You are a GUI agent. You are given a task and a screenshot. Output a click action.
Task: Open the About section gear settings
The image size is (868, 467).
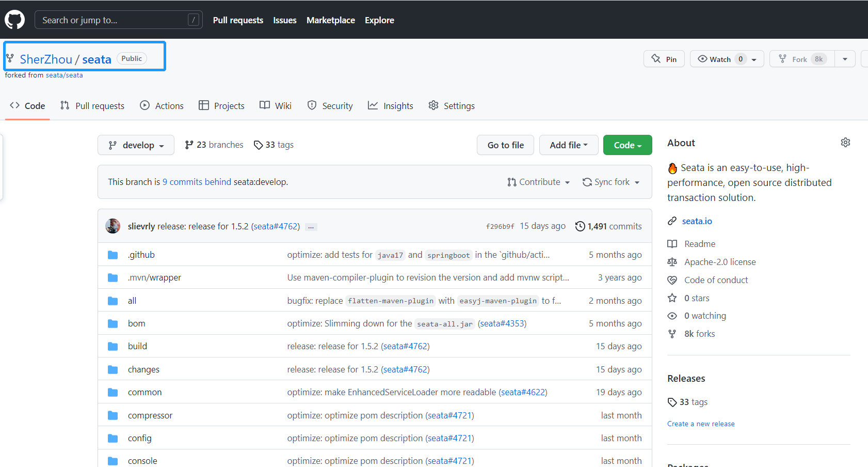point(845,143)
